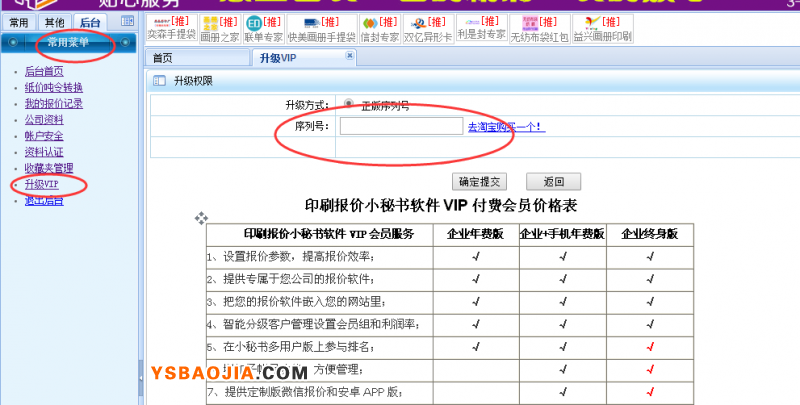
Task: Click row 1 设置报价参数 text
Action: (290, 257)
